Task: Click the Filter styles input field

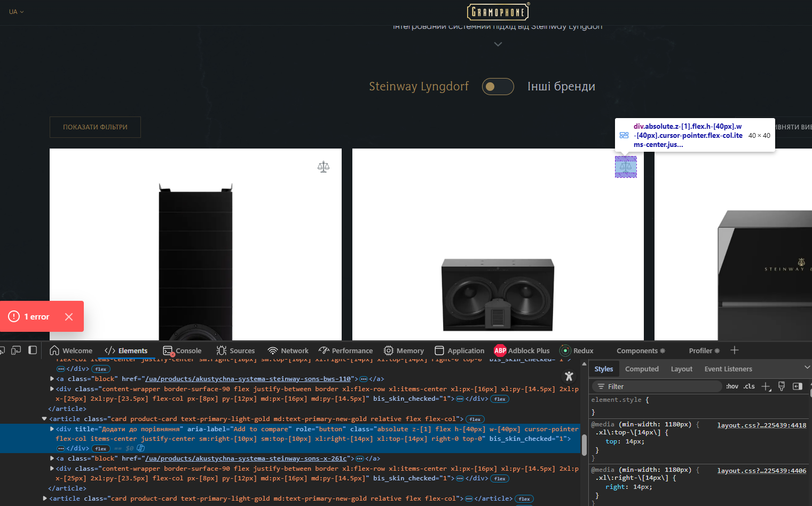Action: click(x=657, y=386)
